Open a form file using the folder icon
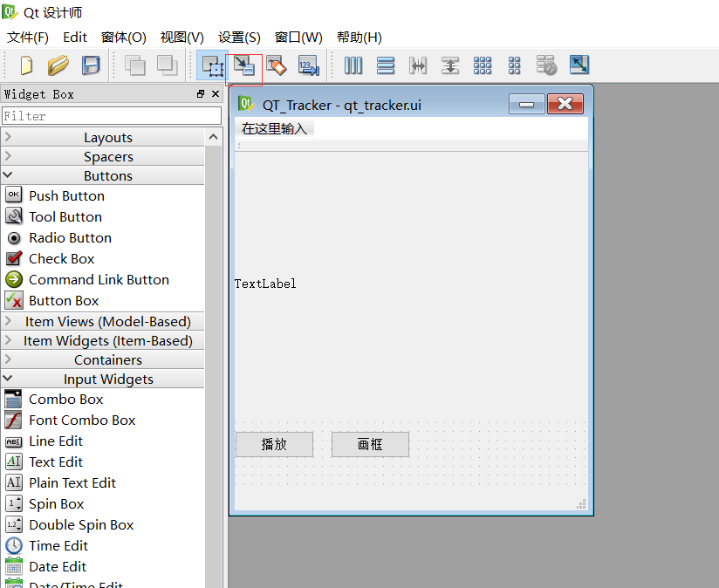This screenshot has height=588, width=719. [x=58, y=65]
